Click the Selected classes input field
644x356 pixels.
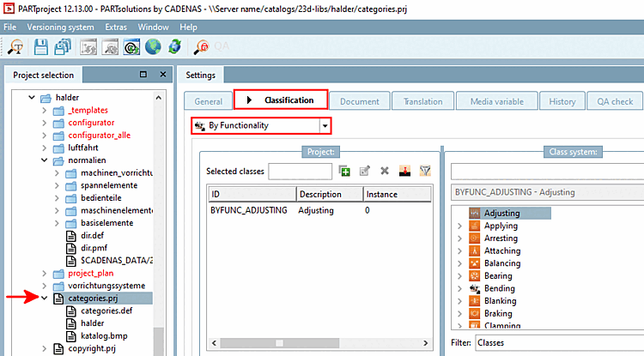point(301,172)
